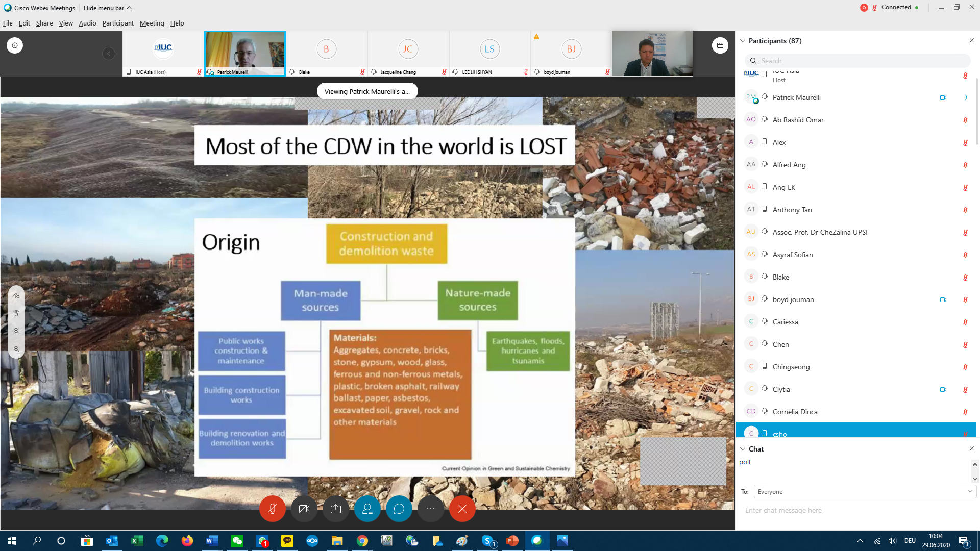
Task: Zoom in on the shared content
Action: coord(16,331)
